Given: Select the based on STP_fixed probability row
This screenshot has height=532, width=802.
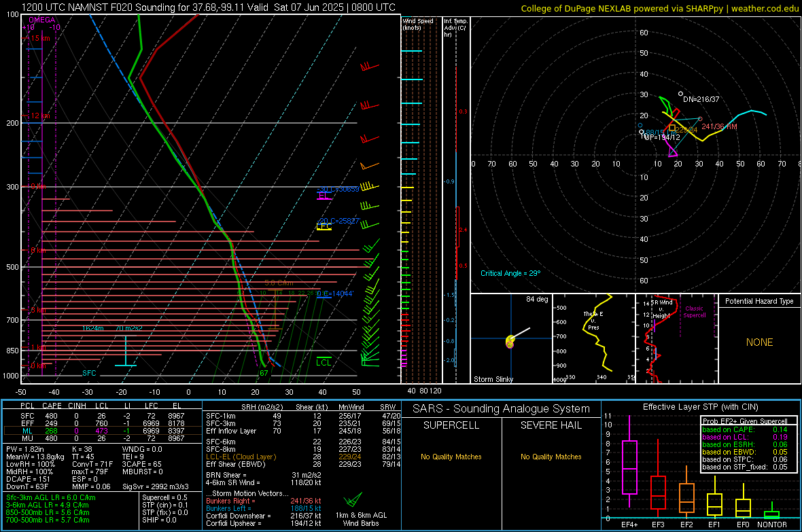Looking at the screenshot, I should coord(745,467).
